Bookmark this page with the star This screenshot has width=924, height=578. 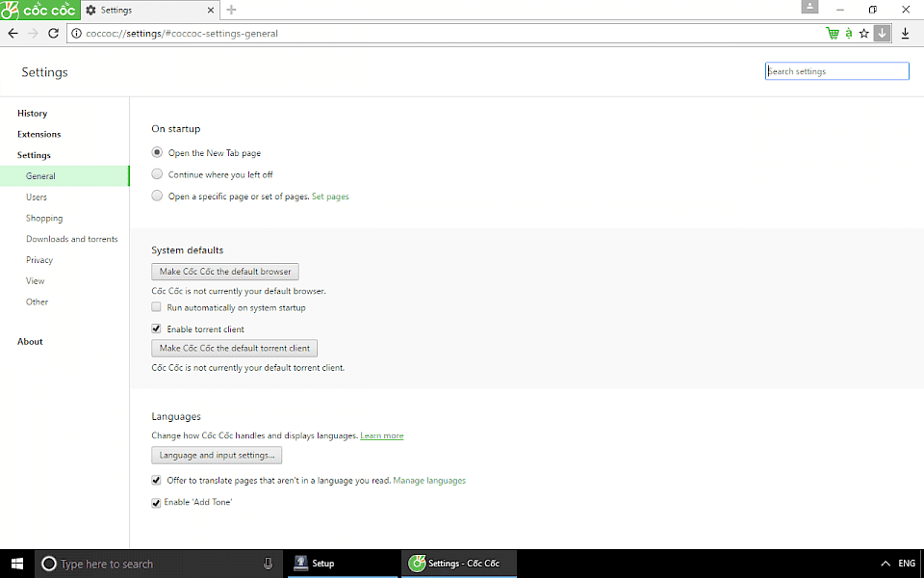point(864,34)
